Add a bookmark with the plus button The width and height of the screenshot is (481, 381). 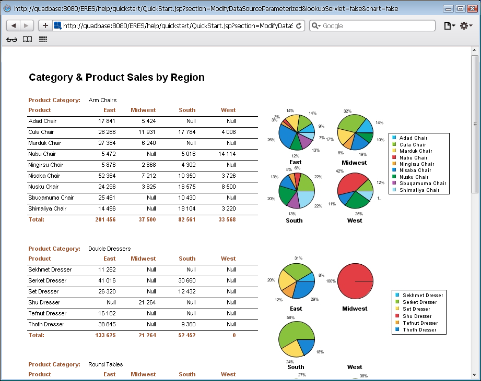(x=45, y=25)
